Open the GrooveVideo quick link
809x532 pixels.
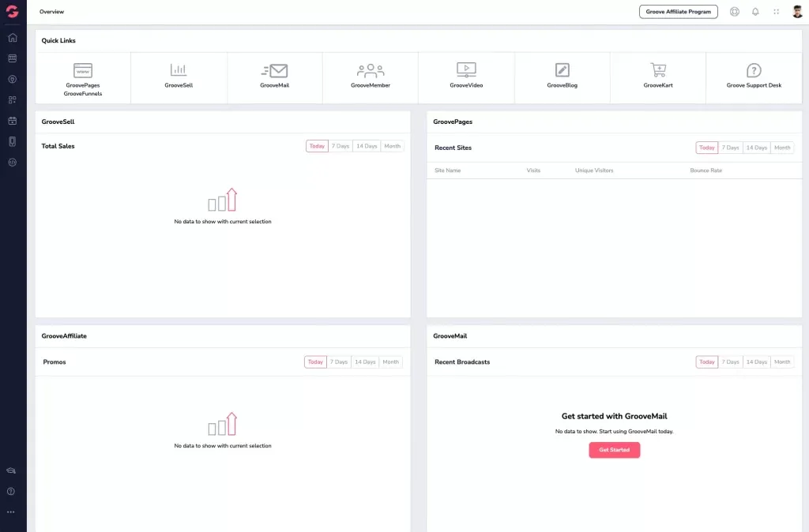(466, 78)
